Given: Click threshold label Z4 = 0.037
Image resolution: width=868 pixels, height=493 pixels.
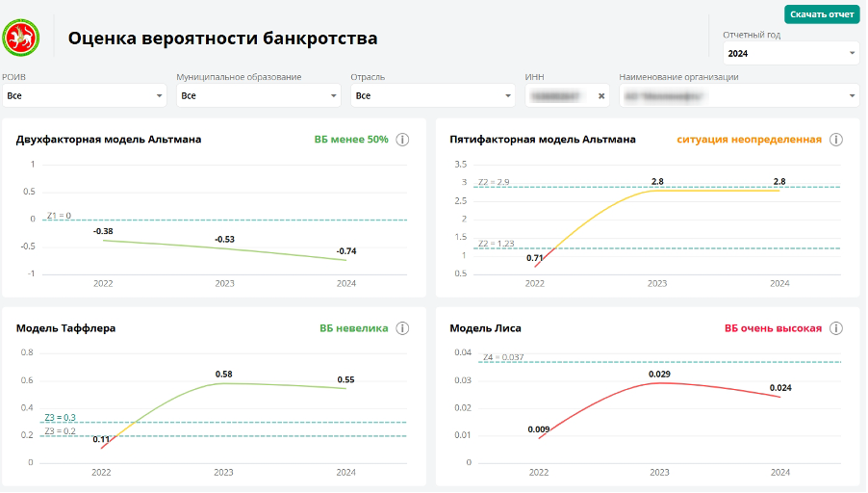Looking at the screenshot, I should [503, 358].
